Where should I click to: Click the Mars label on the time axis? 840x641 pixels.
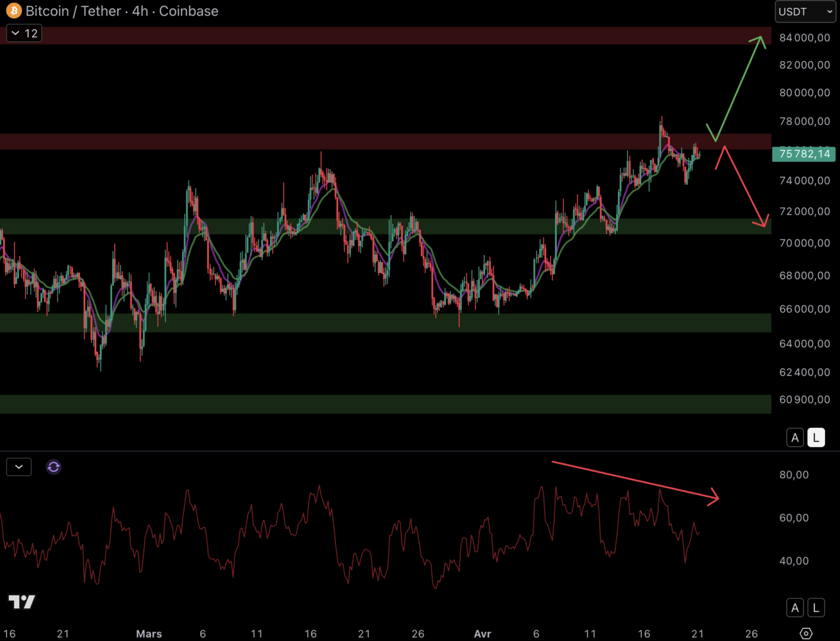148,634
